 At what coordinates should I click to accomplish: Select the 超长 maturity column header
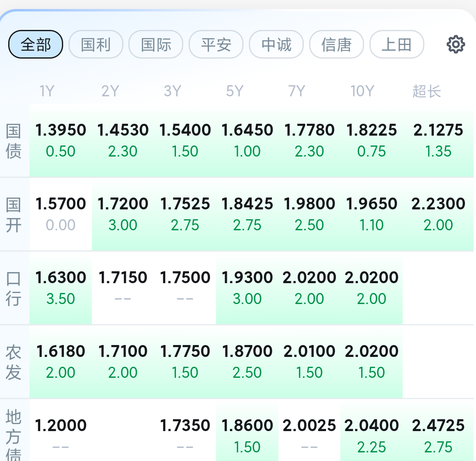coord(427,91)
